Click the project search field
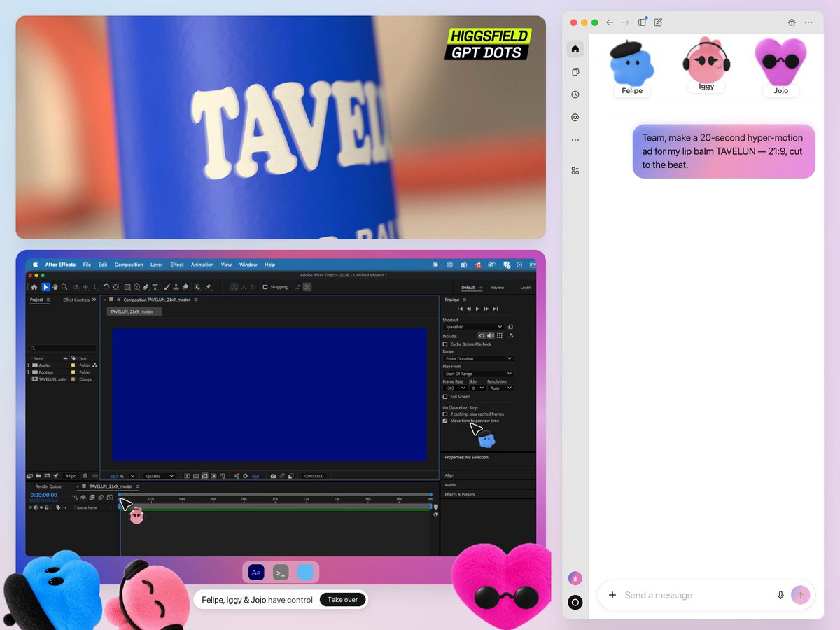The image size is (840, 630). pyautogui.click(x=62, y=349)
